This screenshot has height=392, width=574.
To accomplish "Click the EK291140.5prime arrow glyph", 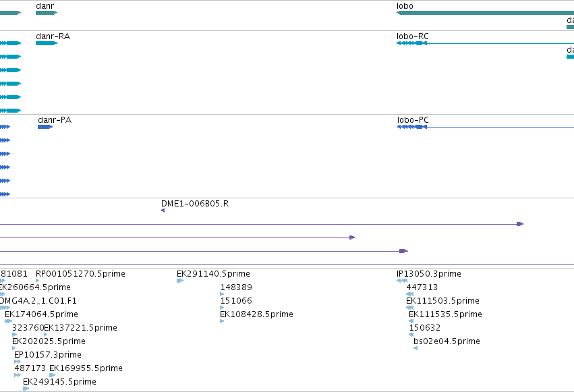I will 179,281.
